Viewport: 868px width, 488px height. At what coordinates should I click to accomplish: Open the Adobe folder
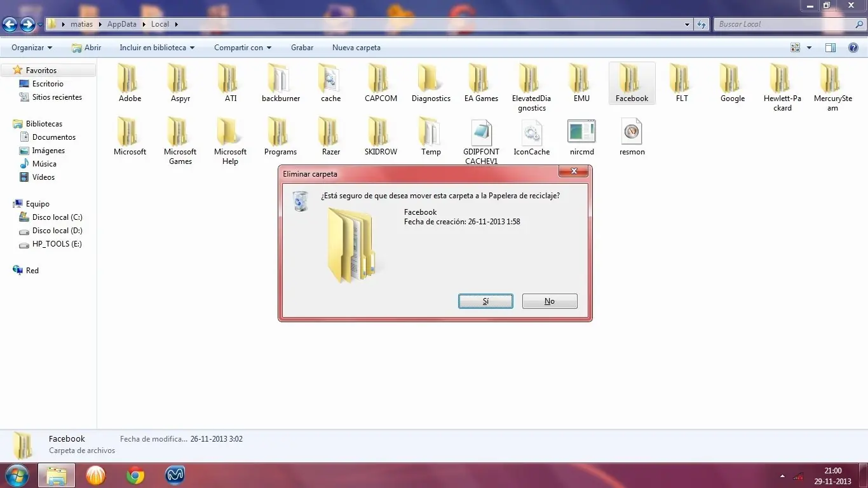pos(130,83)
